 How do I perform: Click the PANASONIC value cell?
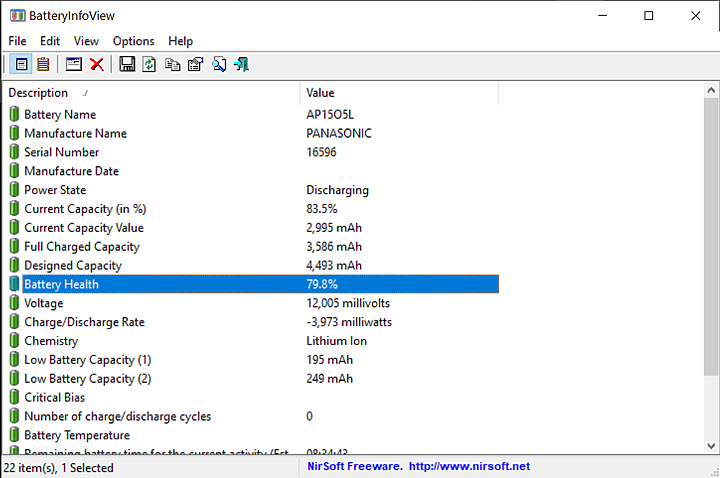339,133
